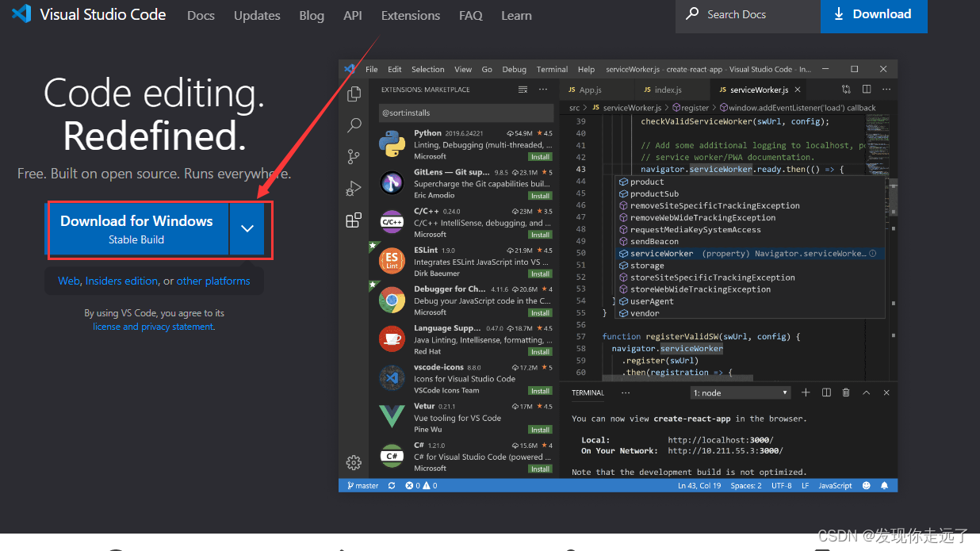Click the Python extension logo

pyautogui.click(x=392, y=144)
